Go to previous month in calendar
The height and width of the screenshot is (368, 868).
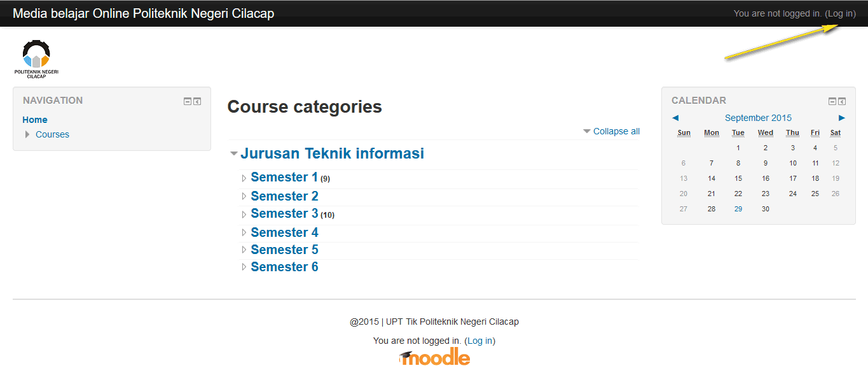675,118
